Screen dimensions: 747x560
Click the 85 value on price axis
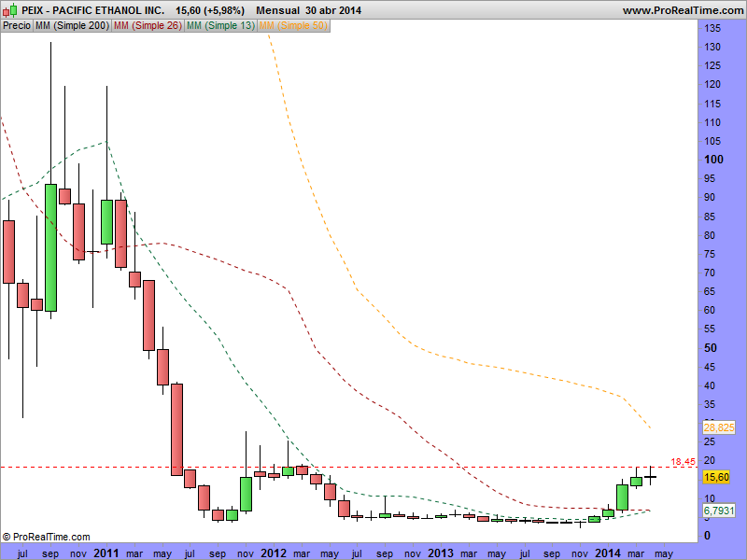(710, 217)
